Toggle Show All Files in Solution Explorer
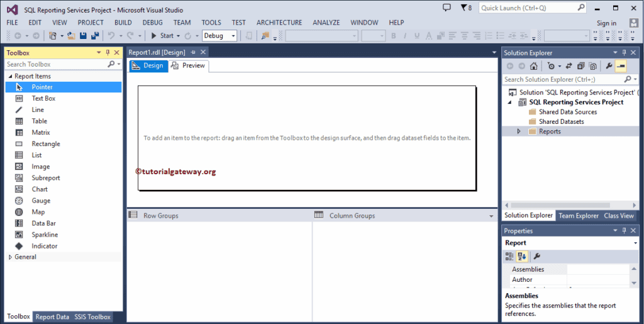The image size is (644, 324). pyautogui.click(x=592, y=65)
